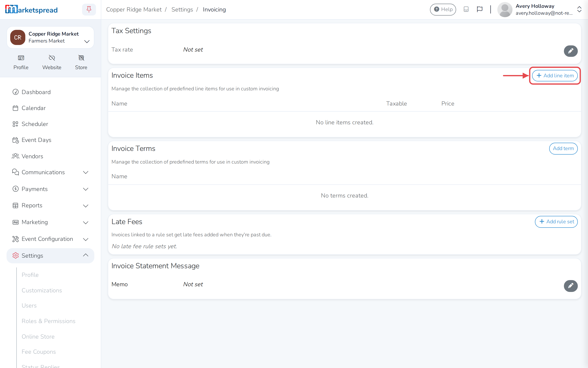This screenshot has height=368, width=588.
Task: Open Roles & Permissions settings
Action: (x=49, y=321)
